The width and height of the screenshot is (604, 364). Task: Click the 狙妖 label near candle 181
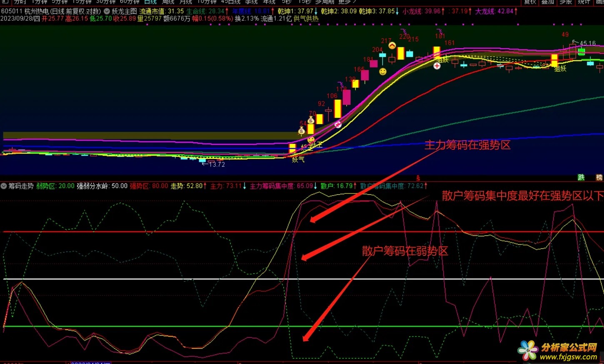pos(442,60)
